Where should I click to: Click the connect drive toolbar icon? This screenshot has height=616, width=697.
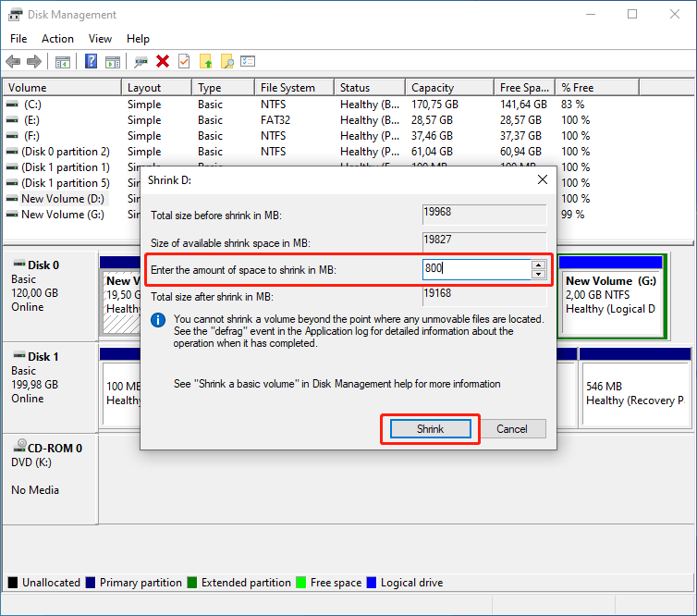141,62
